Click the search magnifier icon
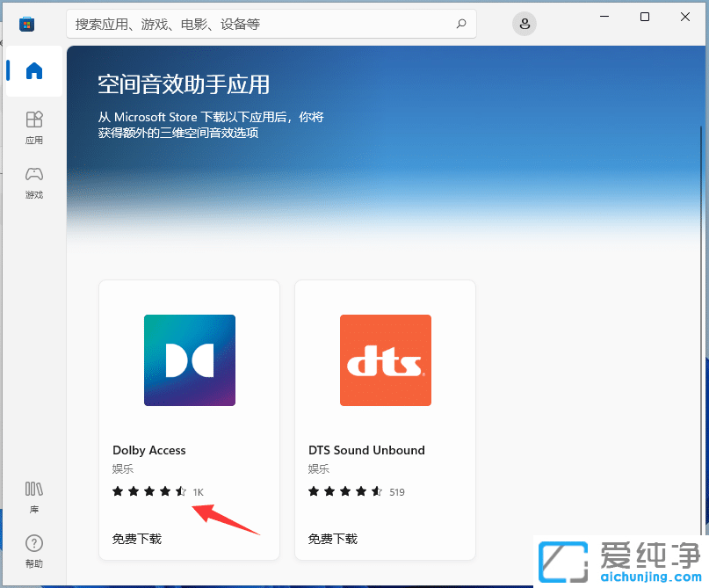Viewport: 709px width, 588px height. click(x=461, y=24)
